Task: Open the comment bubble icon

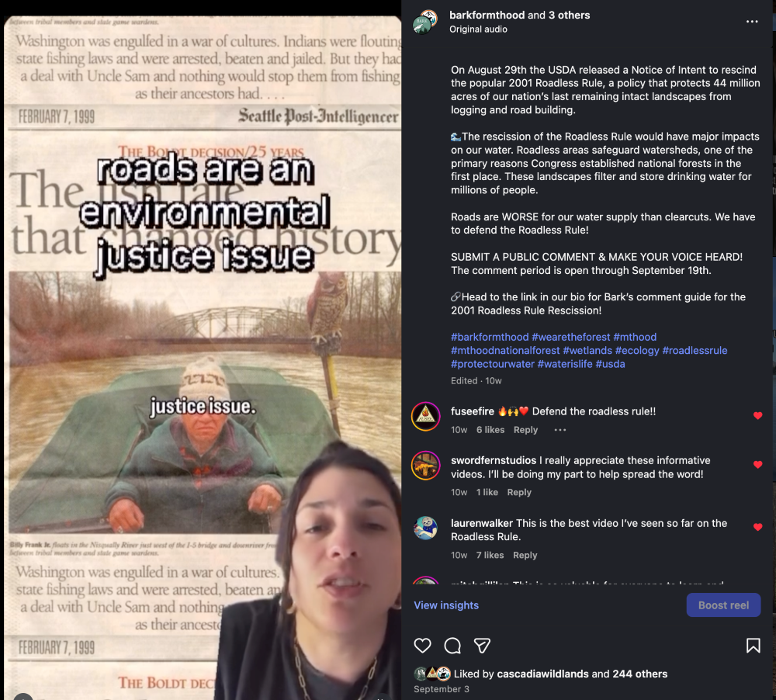Action: click(452, 646)
